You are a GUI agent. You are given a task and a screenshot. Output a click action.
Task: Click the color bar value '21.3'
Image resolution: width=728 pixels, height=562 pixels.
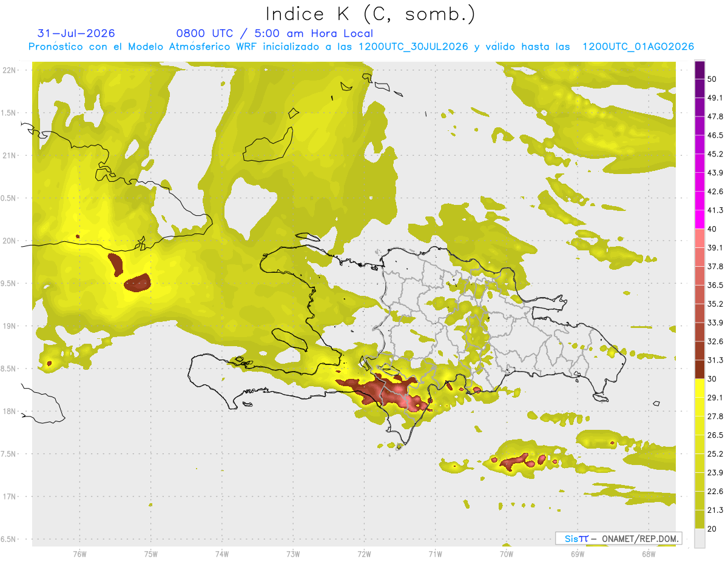(715, 510)
